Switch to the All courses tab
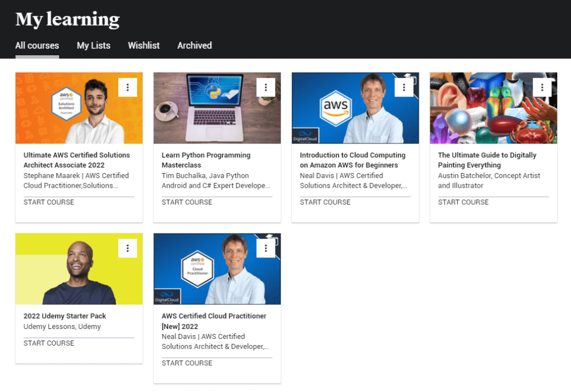 pos(37,46)
